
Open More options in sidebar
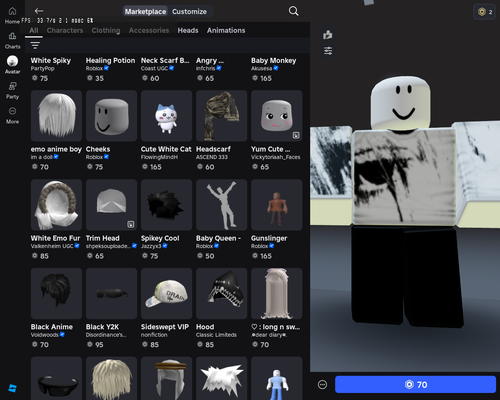coord(12,115)
